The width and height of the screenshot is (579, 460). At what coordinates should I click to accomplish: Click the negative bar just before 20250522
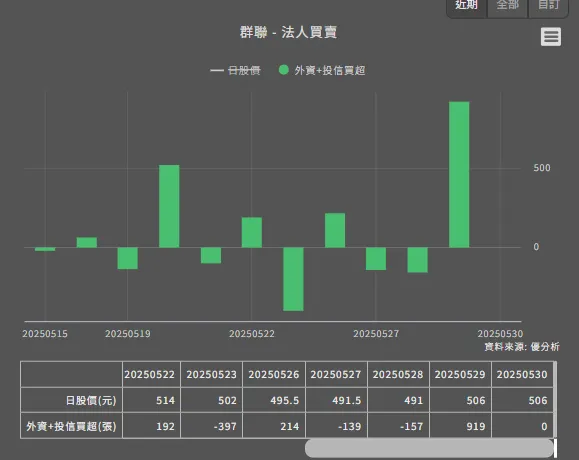(211, 255)
